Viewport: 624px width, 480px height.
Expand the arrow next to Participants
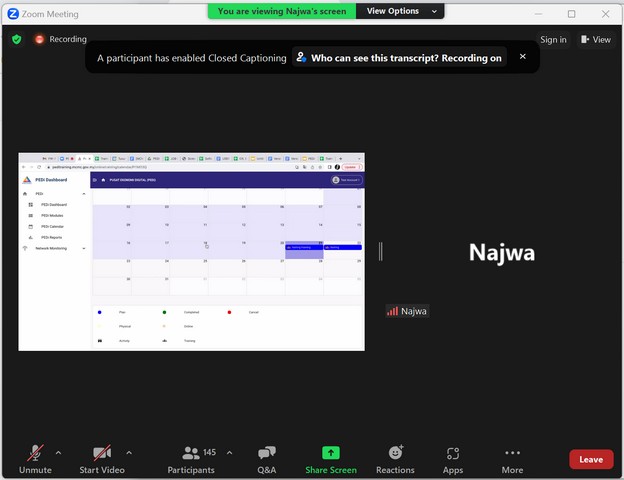click(229, 452)
